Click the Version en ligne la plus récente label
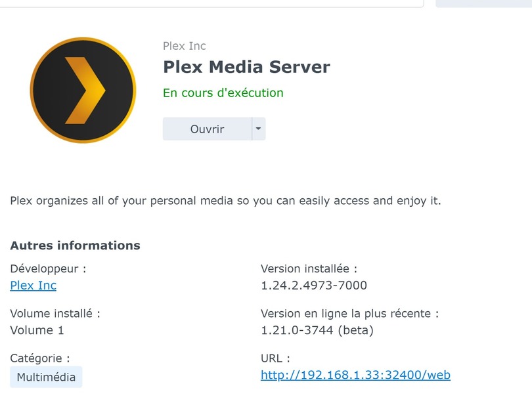This screenshot has height=405, width=532. coord(349,314)
